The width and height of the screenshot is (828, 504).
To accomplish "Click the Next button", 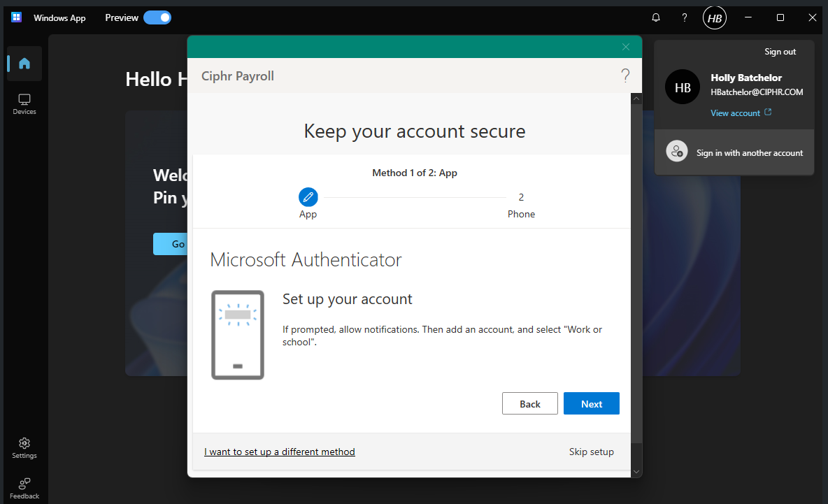I will pyautogui.click(x=592, y=404).
